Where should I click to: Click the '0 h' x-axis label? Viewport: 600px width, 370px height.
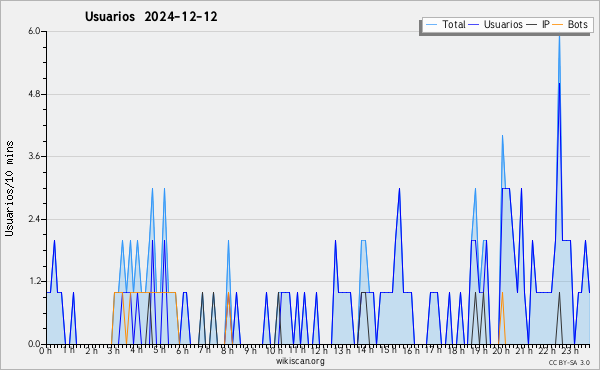46,350
